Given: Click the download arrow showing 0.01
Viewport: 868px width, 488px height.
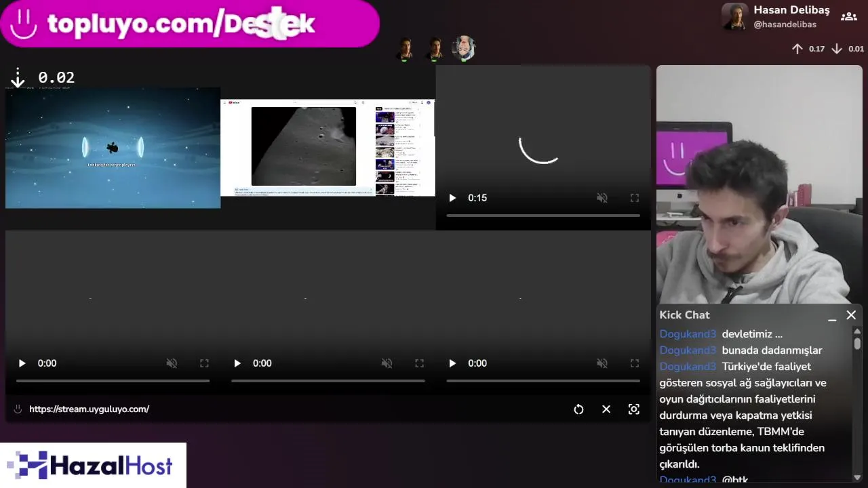Looking at the screenshot, I should (x=837, y=49).
